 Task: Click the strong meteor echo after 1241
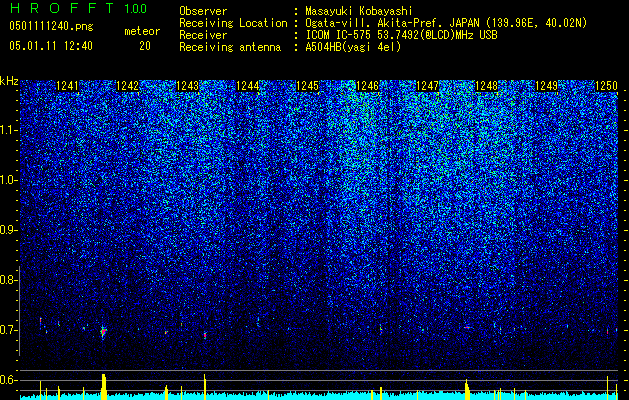point(103,332)
